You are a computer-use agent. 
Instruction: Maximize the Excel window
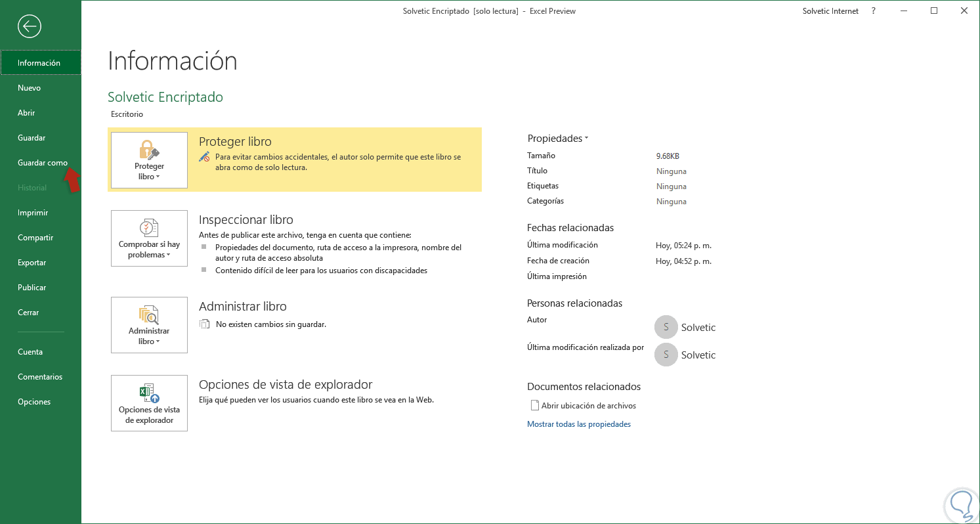pyautogui.click(x=934, y=11)
